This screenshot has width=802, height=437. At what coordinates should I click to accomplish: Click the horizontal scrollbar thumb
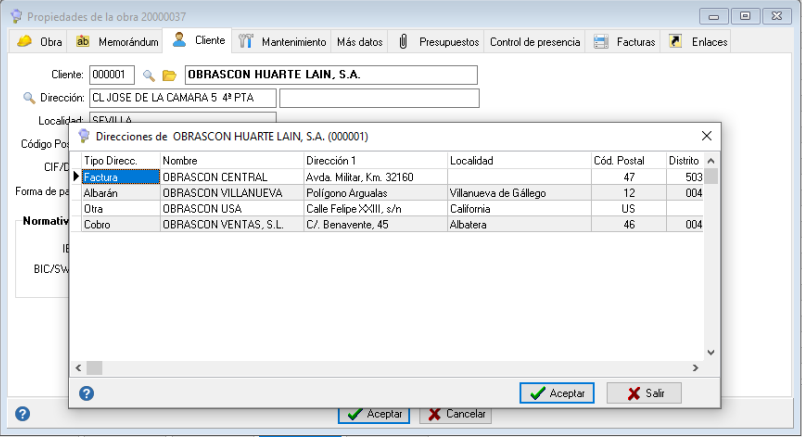click(x=94, y=367)
